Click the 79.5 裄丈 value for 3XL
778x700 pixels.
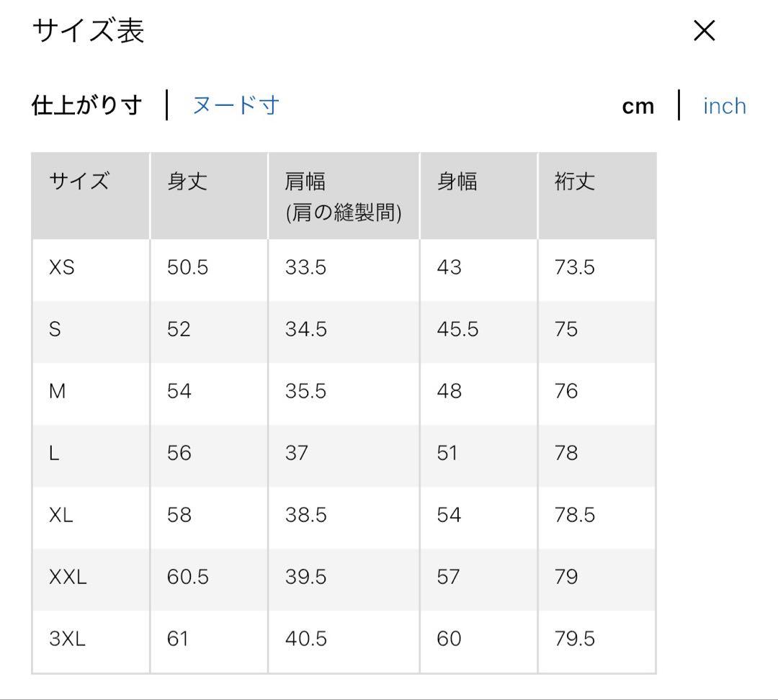pos(575,639)
